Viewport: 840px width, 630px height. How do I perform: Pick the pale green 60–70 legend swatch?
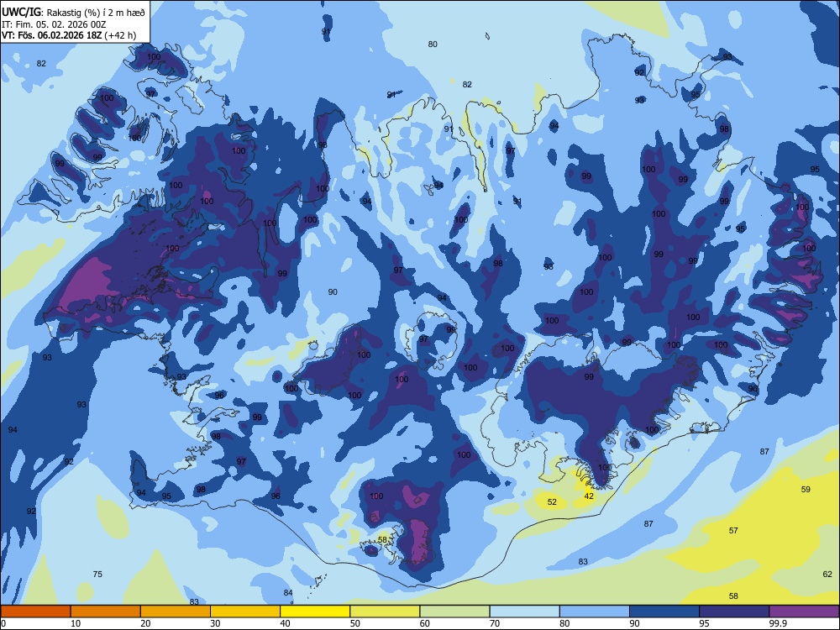click(x=454, y=612)
